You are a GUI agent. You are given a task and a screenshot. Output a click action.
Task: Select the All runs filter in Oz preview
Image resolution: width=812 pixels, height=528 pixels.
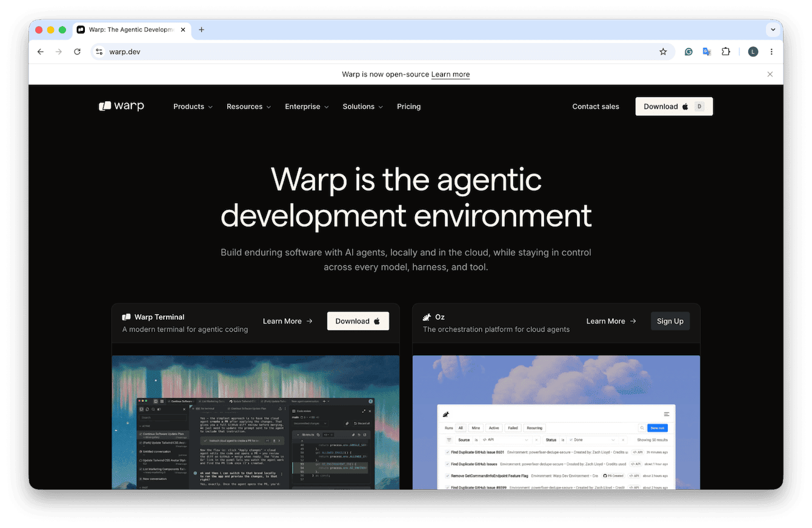click(x=461, y=428)
